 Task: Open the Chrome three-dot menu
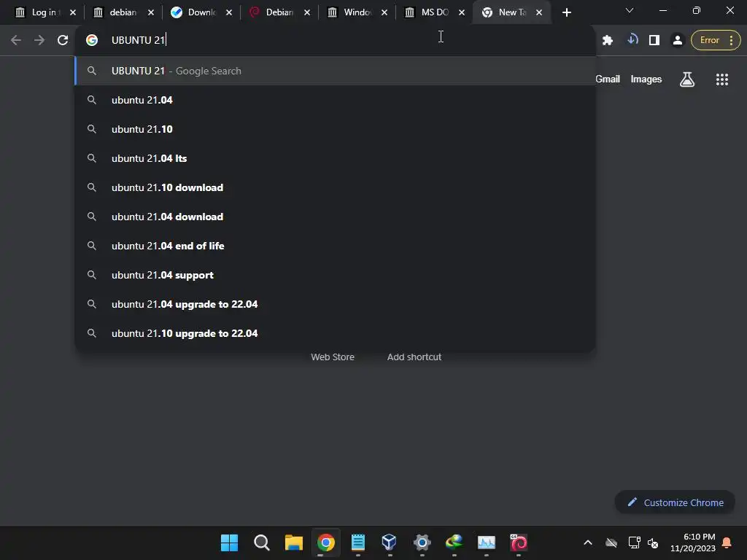point(731,40)
